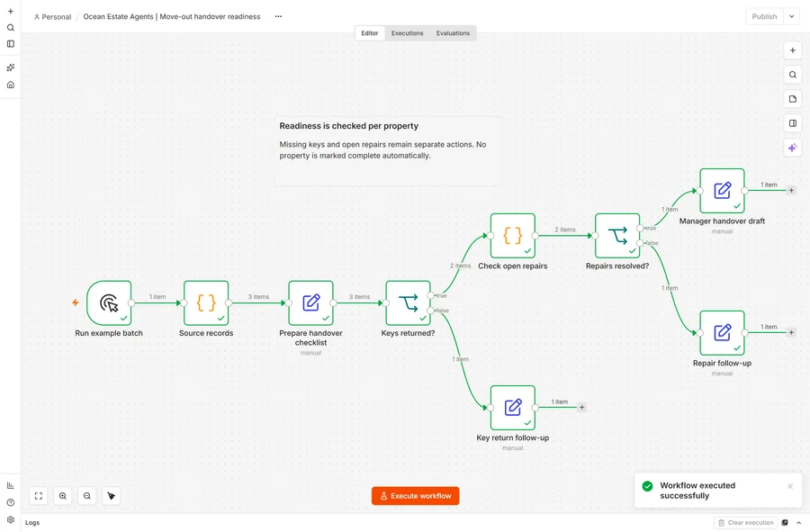
Task: Add a sticky note from the right toolbar
Action: pos(792,99)
